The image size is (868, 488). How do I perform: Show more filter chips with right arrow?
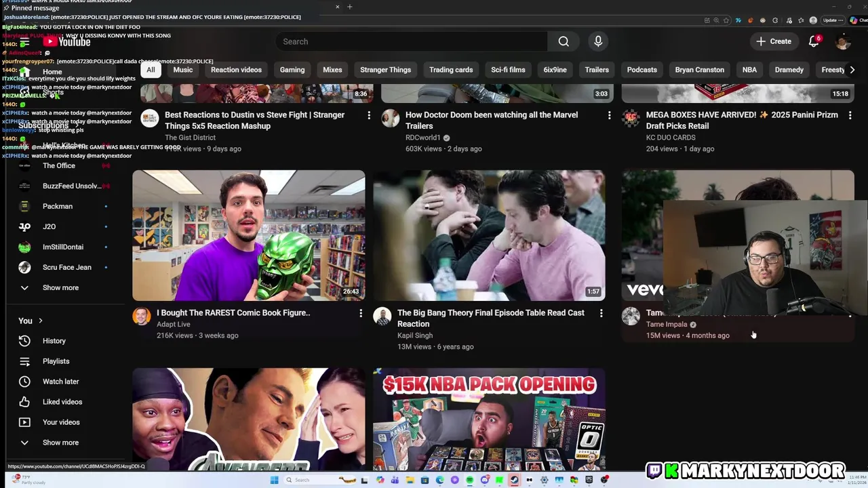[x=852, y=70]
